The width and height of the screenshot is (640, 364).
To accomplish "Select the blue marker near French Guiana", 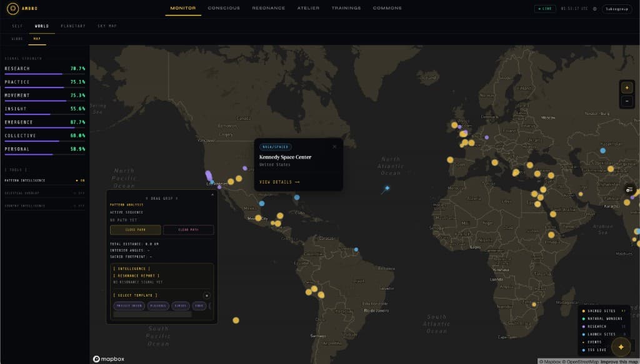I will (x=356, y=250).
